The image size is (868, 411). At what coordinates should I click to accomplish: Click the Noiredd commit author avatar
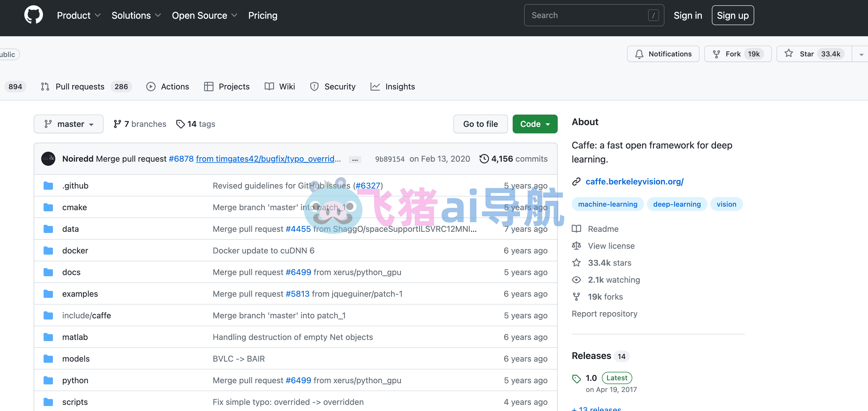coord(48,159)
